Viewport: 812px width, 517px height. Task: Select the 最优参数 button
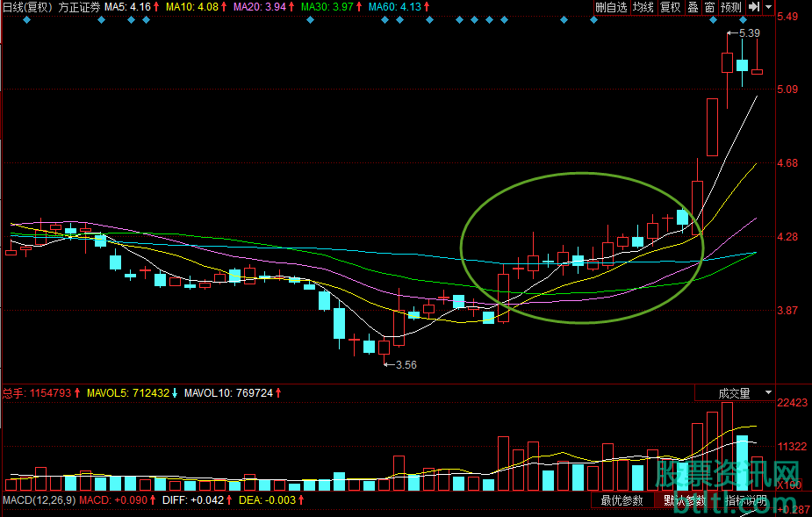[622, 500]
